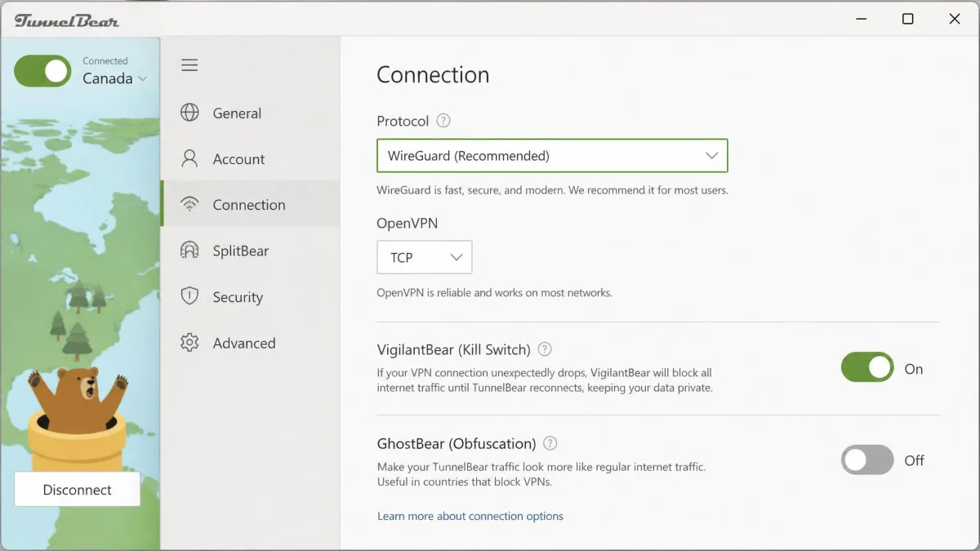980x551 pixels.
Task: Collapse the sidebar with the hamburger icon
Action: point(189,65)
